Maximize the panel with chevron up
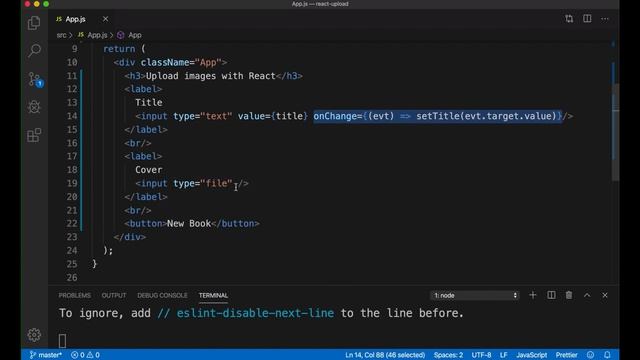640x360 pixels. (x=587, y=295)
